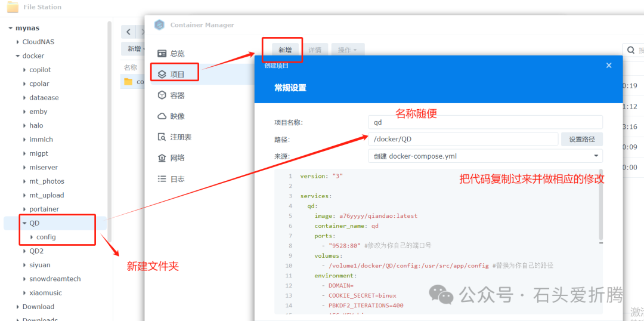Open the Container (容器) section
Viewport: 644px width, 321px height.
(x=178, y=95)
